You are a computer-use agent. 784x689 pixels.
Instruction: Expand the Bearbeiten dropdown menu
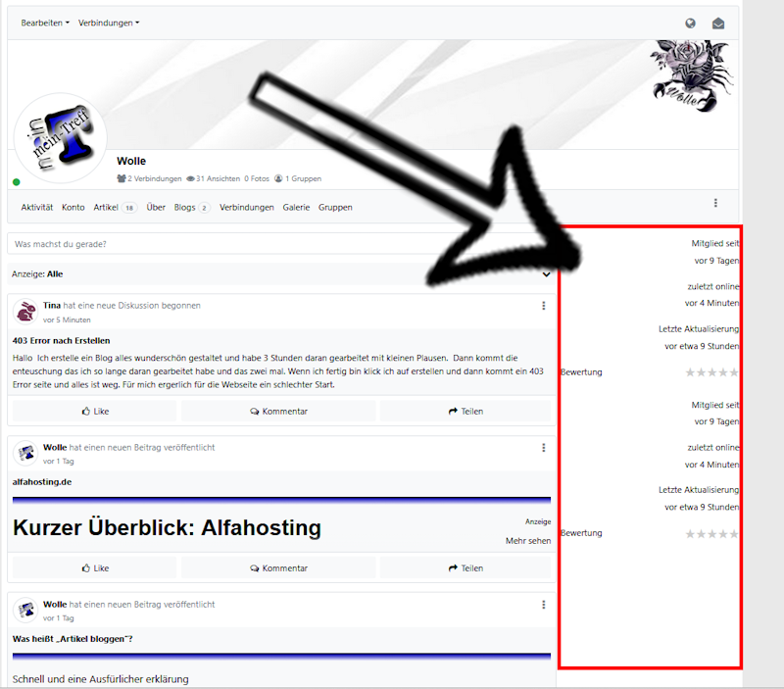(x=45, y=23)
